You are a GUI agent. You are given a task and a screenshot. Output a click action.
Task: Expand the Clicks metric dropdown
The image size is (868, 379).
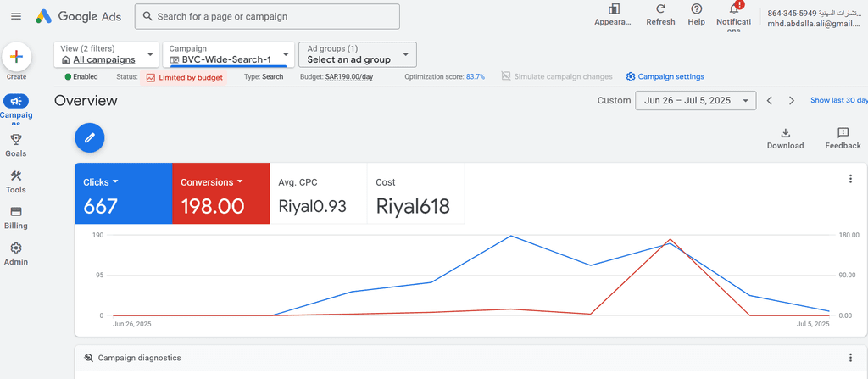[115, 182]
